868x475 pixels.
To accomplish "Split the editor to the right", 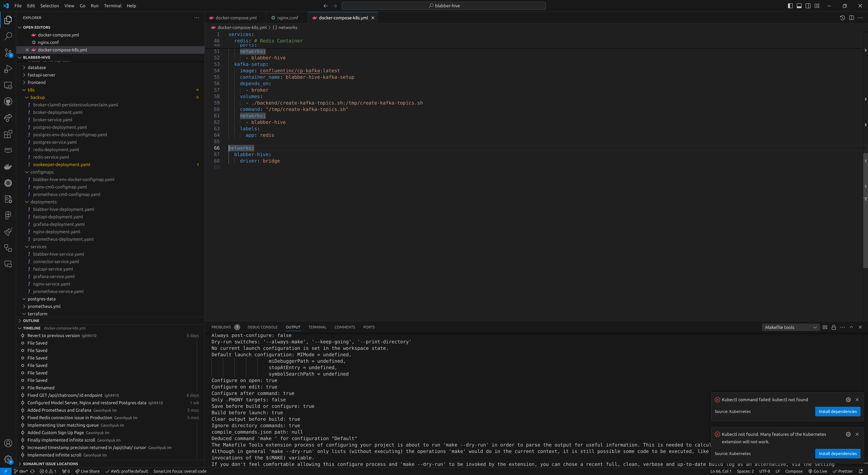I will 851,18.
